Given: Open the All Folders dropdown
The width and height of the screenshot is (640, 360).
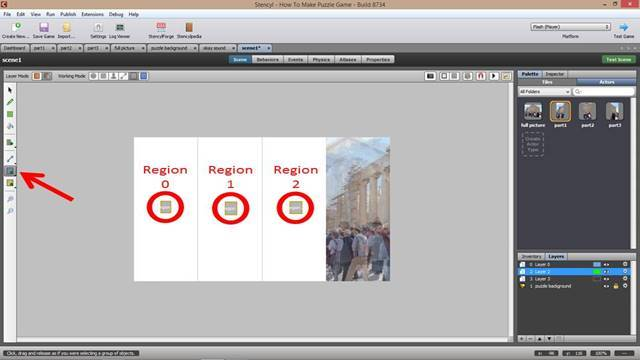Looking at the screenshot, I should (544, 92).
